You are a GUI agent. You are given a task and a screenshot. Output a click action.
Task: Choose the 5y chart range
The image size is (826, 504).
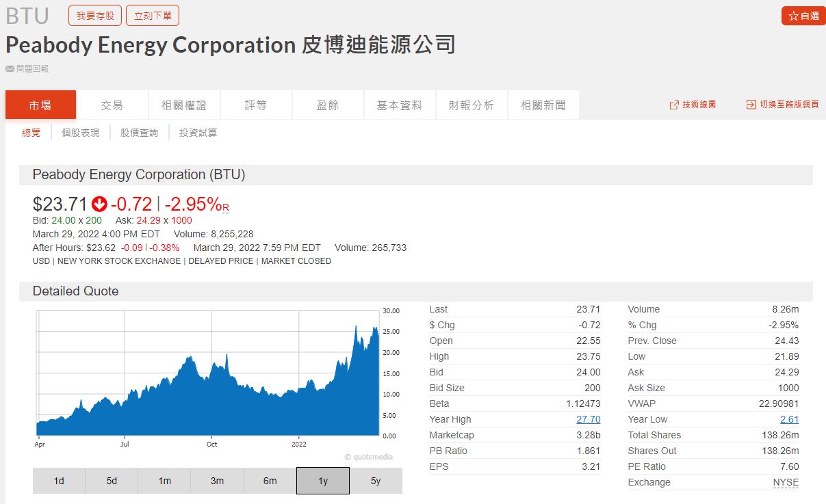click(376, 481)
